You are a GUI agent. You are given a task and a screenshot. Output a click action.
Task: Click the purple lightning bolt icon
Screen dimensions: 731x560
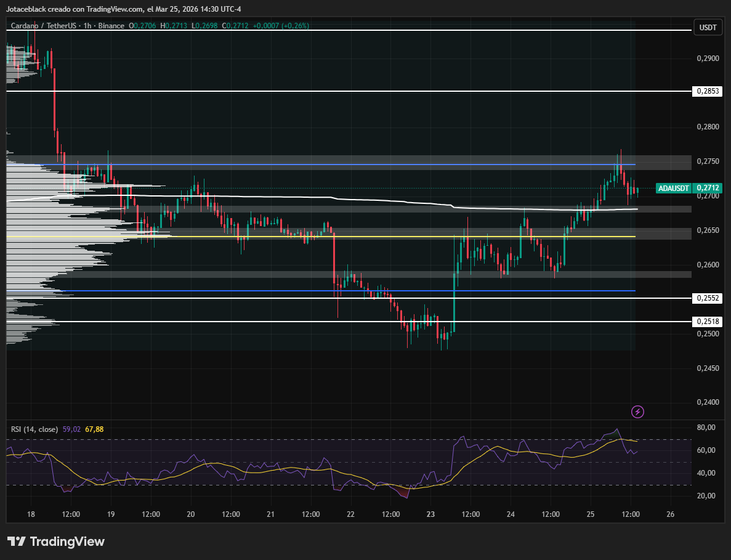pyautogui.click(x=638, y=412)
